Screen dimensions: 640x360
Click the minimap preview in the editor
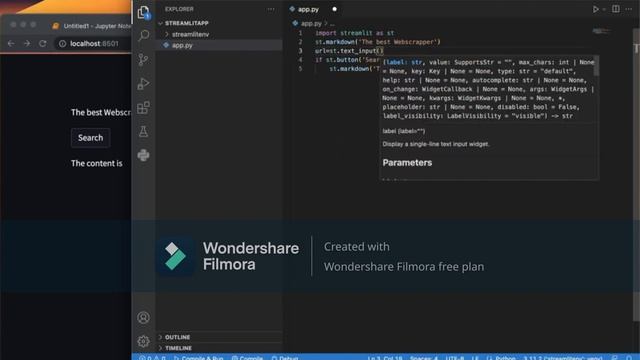click(602, 31)
